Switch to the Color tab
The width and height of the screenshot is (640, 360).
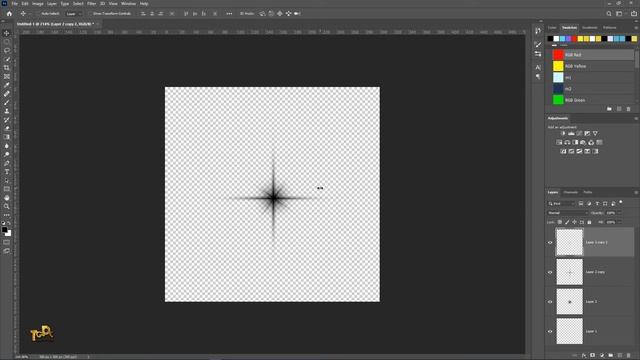552,28
